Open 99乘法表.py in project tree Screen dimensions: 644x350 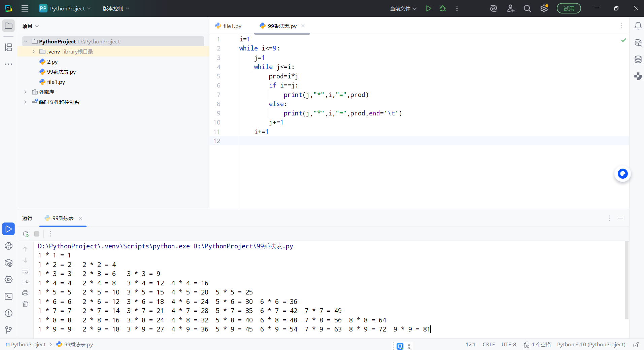[x=61, y=72]
